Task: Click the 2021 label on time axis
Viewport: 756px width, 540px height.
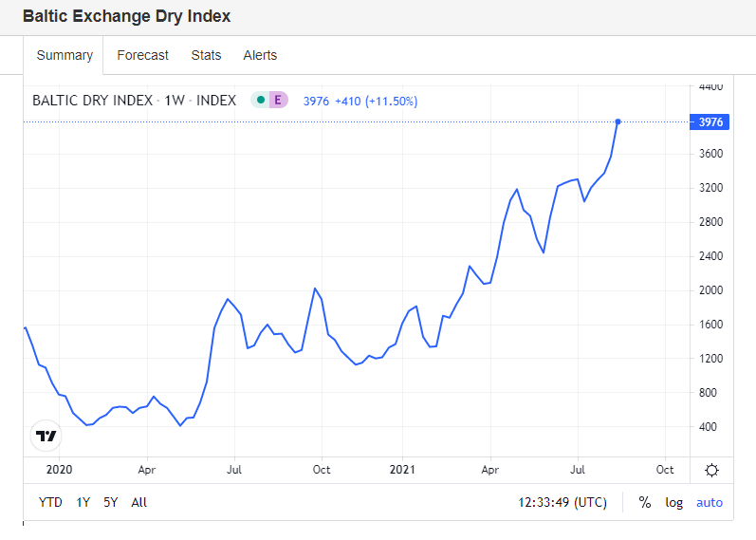Action: click(402, 470)
